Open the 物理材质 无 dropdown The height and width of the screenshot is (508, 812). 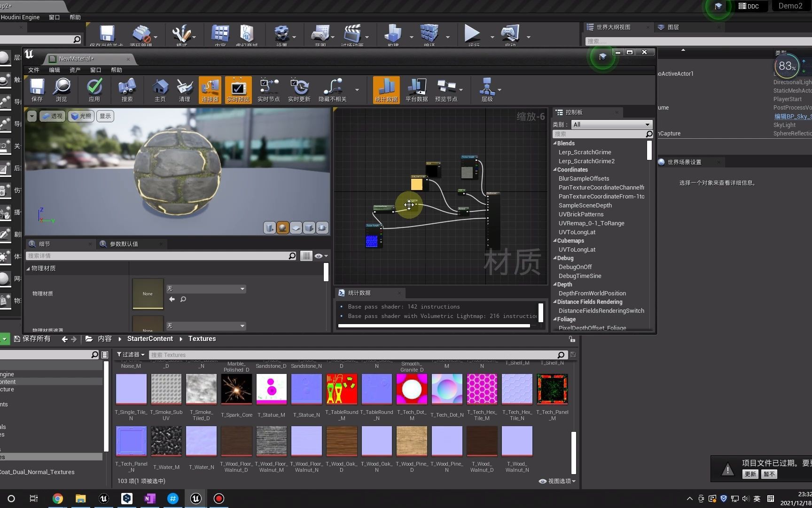point(205,288)
